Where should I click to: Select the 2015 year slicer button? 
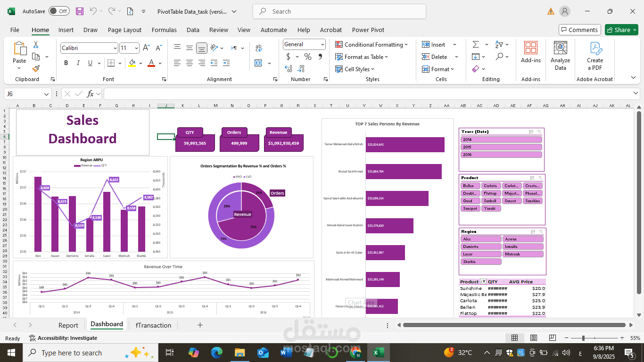tap(501, 147)
